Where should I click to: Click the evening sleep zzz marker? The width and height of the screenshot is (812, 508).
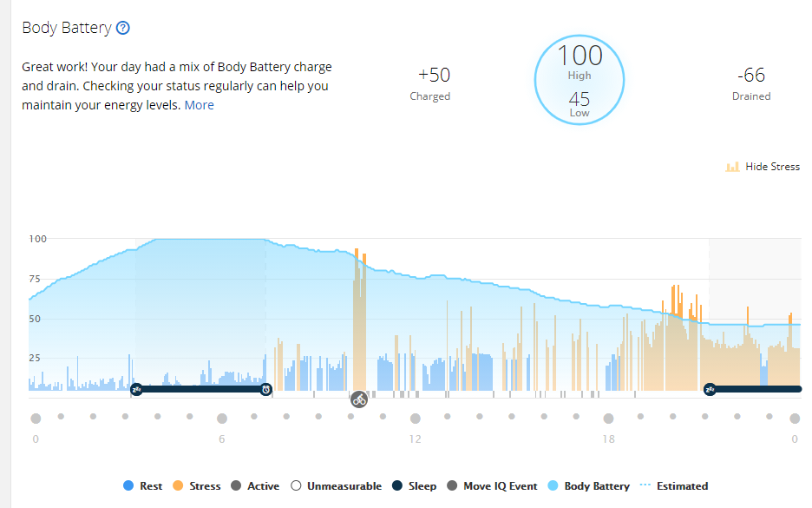[710, 389]
